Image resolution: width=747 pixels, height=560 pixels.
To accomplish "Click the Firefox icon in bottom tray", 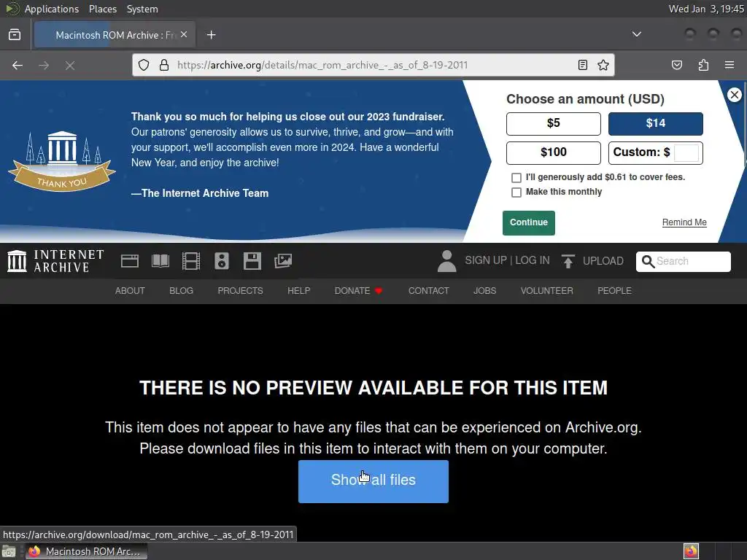I will (x=691, y=551).
